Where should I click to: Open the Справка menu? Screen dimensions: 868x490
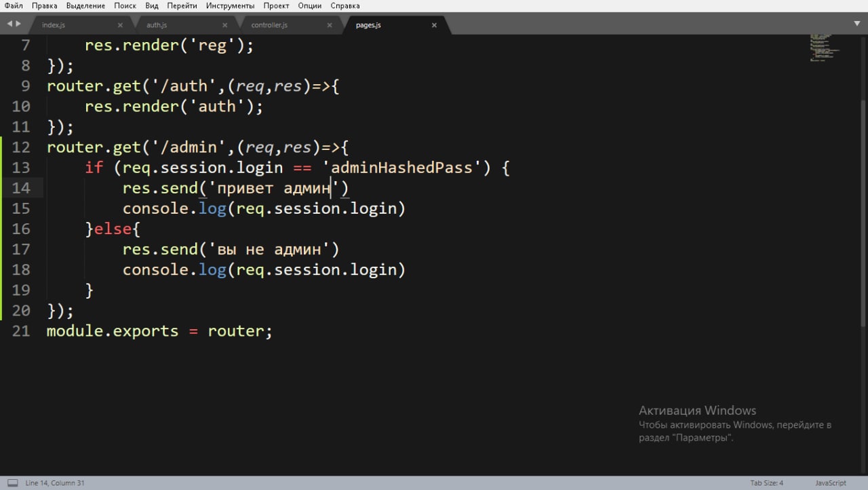[345, 5]
